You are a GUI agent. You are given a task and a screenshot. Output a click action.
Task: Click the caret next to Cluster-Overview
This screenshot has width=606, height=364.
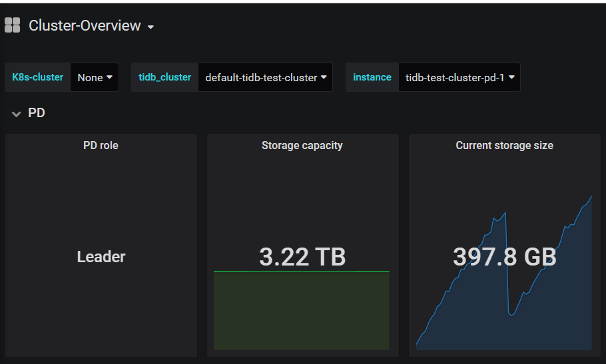pyautogui.click(x=151, y=27)
